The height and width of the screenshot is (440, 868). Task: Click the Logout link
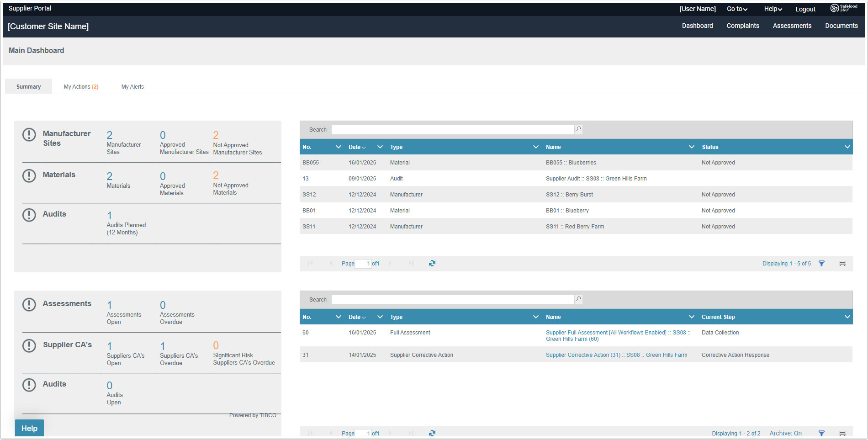pyautogui.click(x=805, y=9)
